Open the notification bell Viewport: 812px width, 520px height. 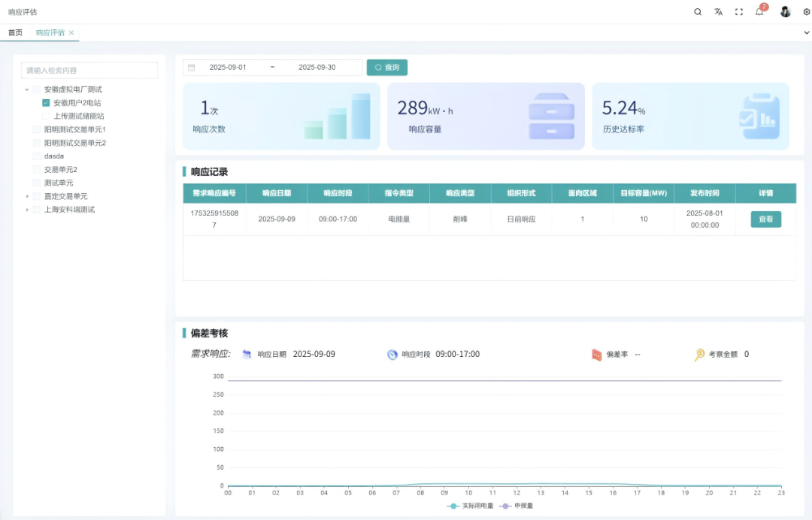759,12
